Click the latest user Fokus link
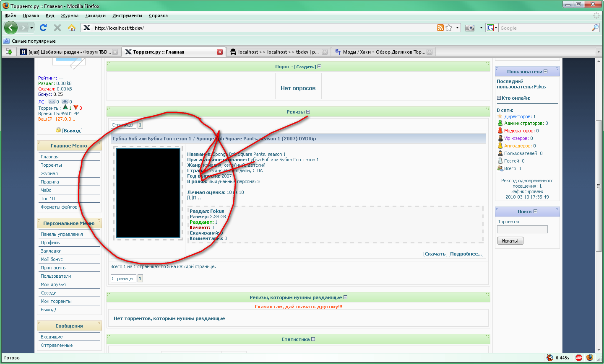Image resolution: width=604 pixels, height=364 pixels. point(540,87)
